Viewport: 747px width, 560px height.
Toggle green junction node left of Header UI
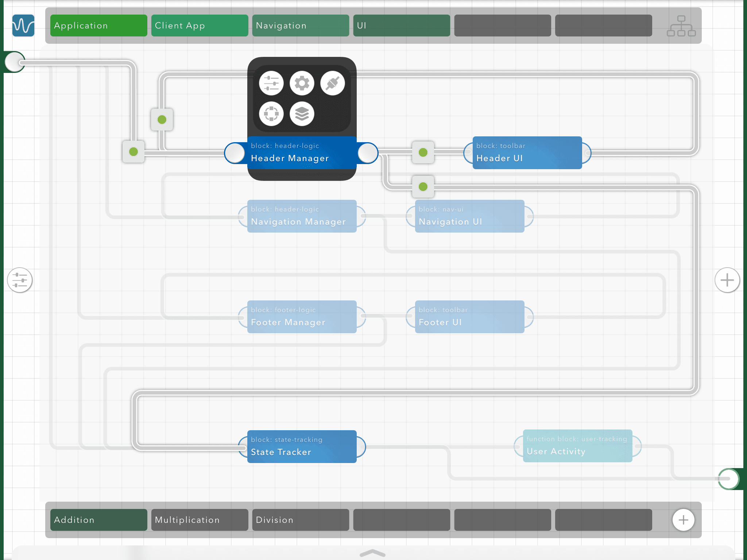[423, 152]
